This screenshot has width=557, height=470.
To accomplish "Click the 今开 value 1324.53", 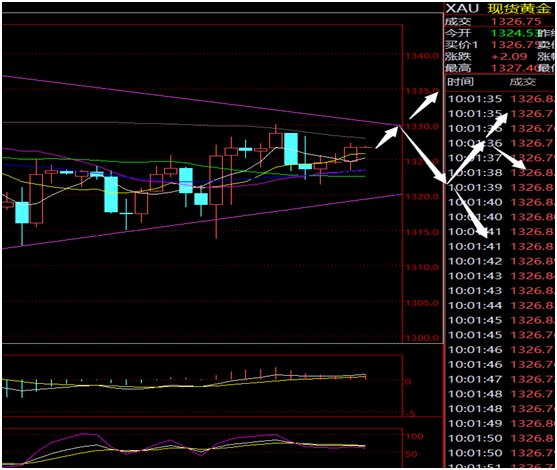I will pyautogui.click(x=513, y=33).
